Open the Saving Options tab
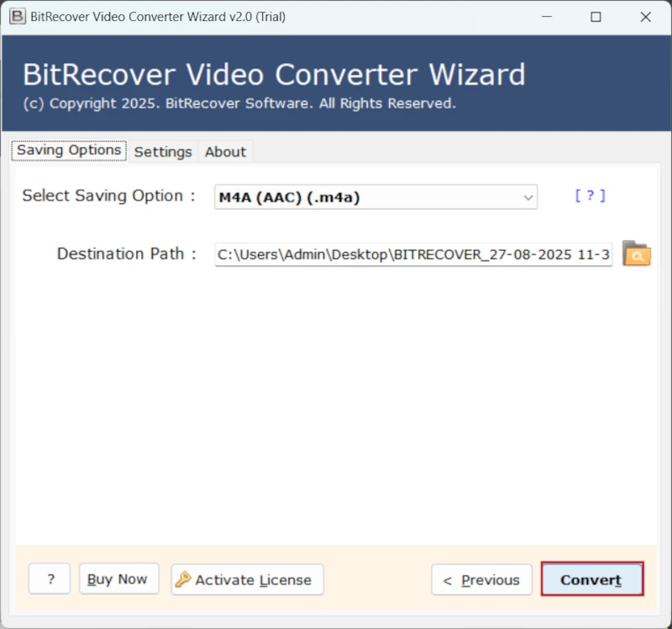Image resolution: width=672 pixels, height=629 pixels. (x=69, y=150)
